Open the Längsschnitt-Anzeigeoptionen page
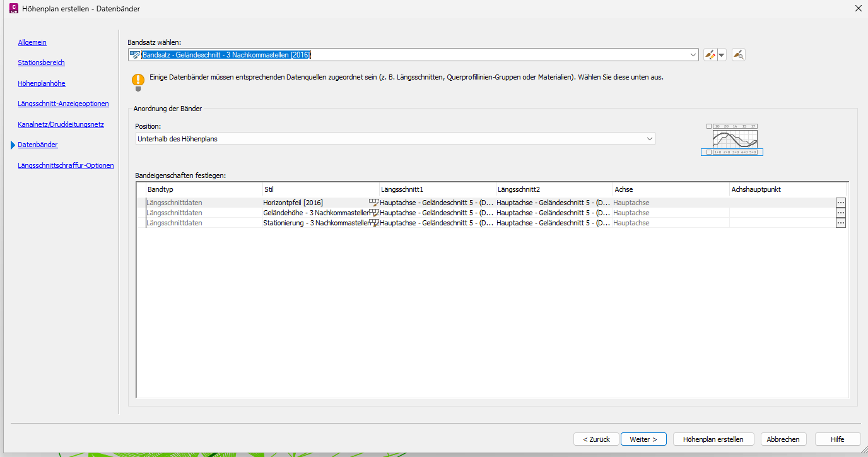 [x=63, y=104]
